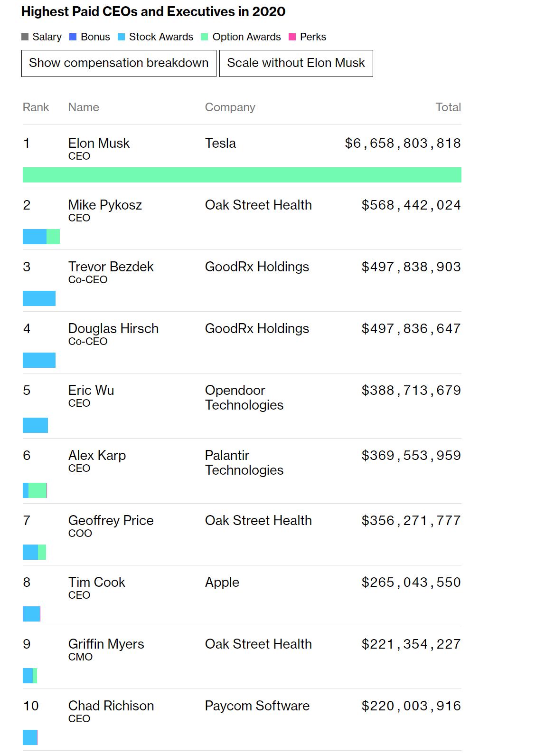Click the Rank column header
This screenshot has height=756, width=545.
tap(36, 107)
